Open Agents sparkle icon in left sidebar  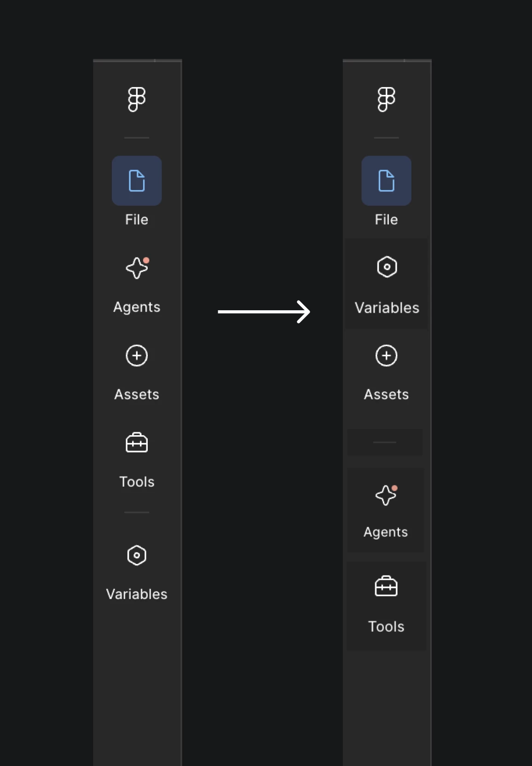click(137, 268)
